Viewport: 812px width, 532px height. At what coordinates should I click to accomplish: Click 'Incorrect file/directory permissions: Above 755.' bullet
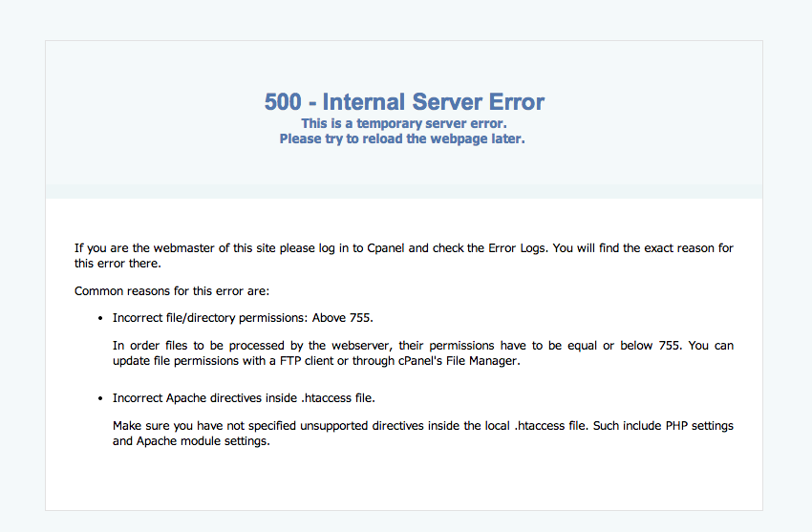(243, 318)
